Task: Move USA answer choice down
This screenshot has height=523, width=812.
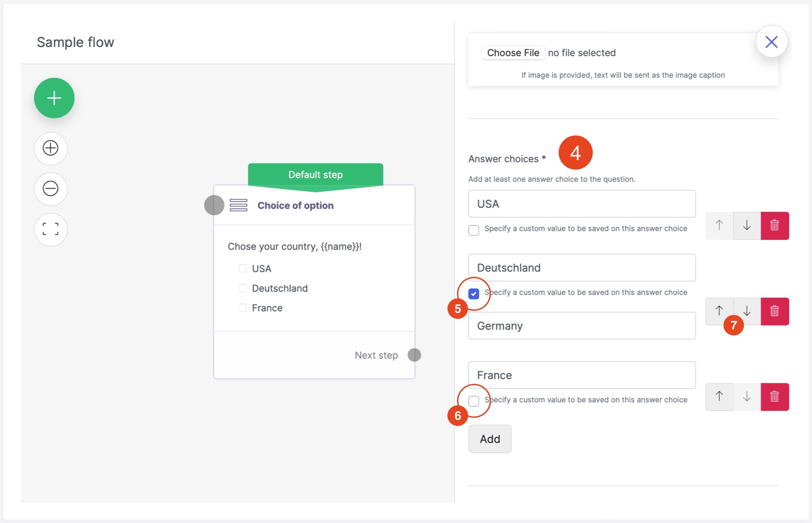Action: click(746, 225)
